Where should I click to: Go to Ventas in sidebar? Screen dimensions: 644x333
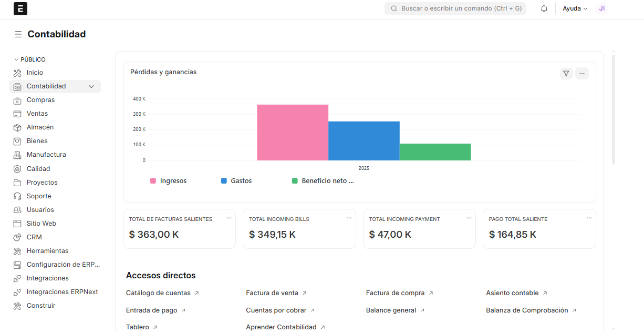pos(37,114)
